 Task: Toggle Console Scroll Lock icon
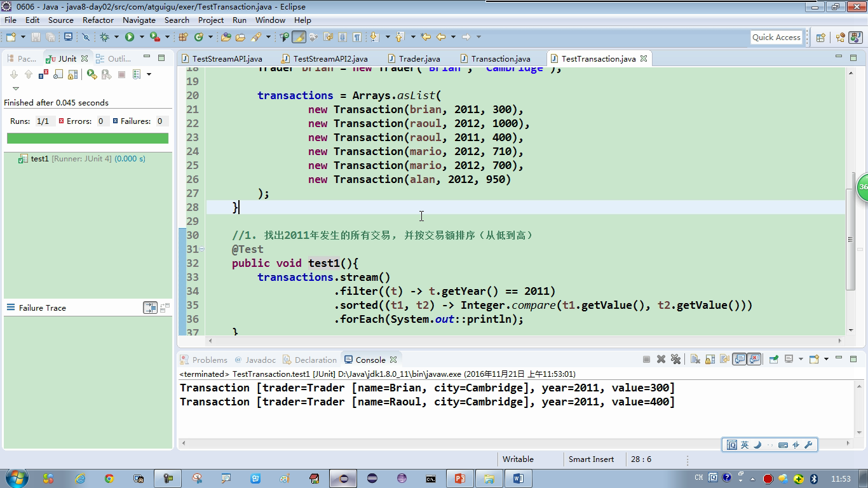710,359
